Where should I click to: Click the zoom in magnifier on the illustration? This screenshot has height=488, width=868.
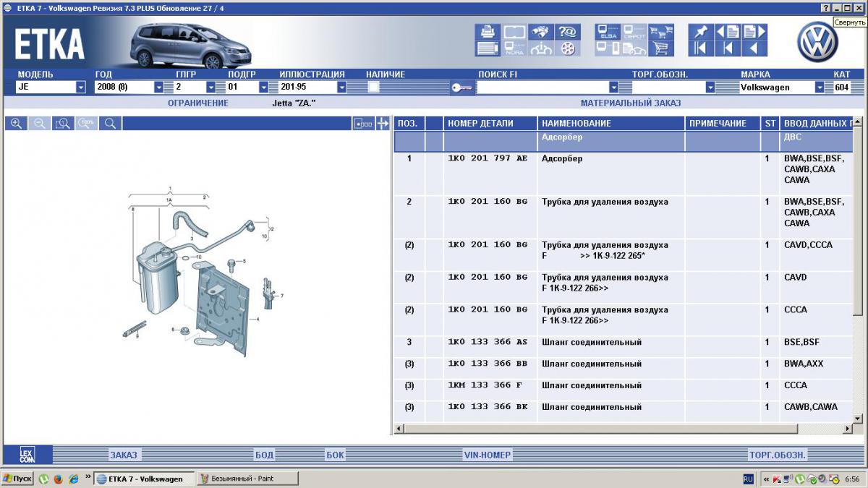[16, 124]
